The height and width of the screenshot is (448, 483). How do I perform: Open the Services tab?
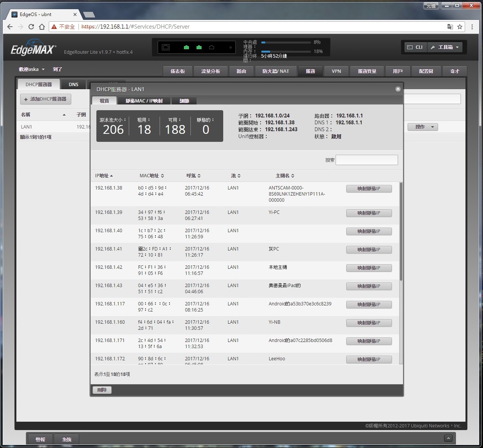click(310, 71)
